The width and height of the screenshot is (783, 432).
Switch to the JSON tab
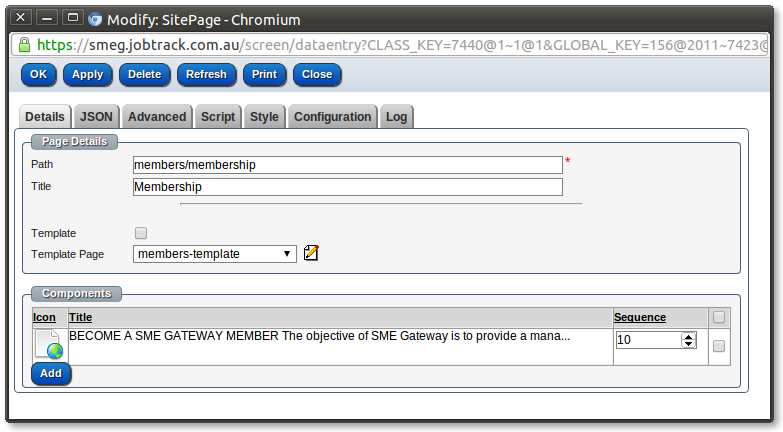(x=96, y=117)
